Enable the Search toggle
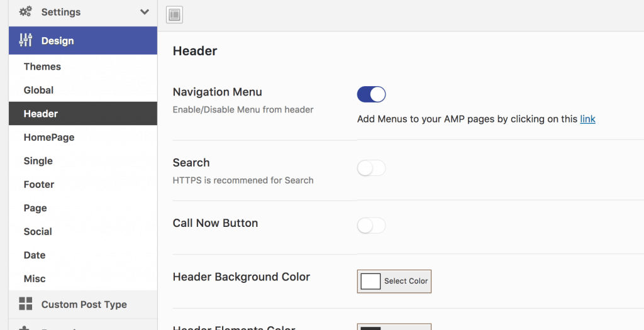This screenshot has height=330, width=644. pyautogui.click(x=371, y=168)
